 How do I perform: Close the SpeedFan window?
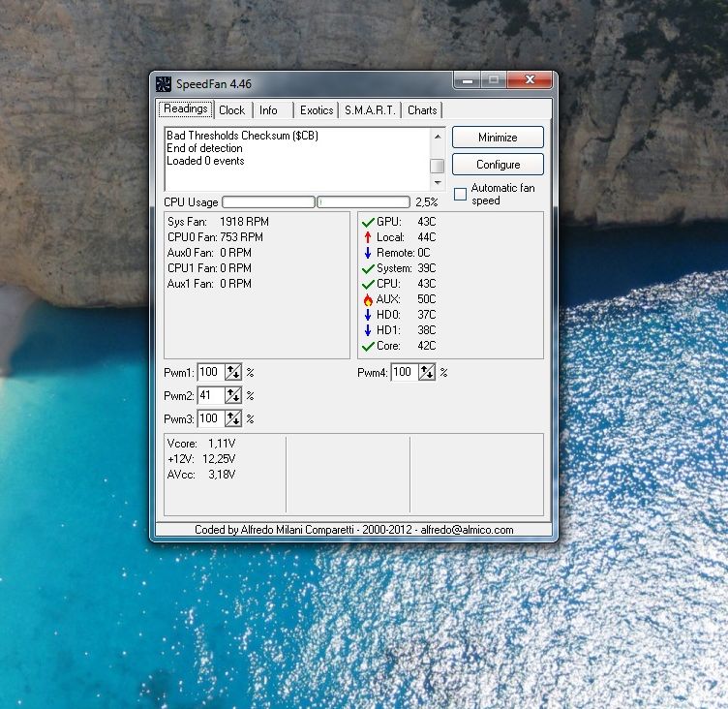click(x=530, y=80)
